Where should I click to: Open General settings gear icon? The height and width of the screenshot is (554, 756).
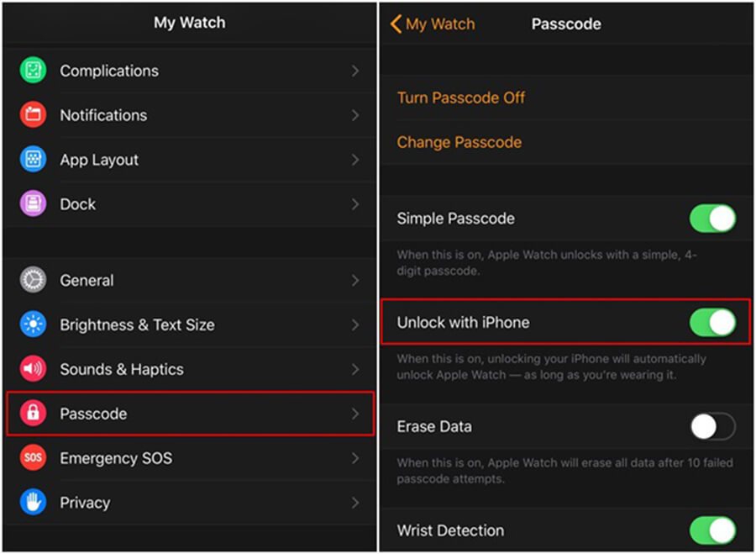32,280
